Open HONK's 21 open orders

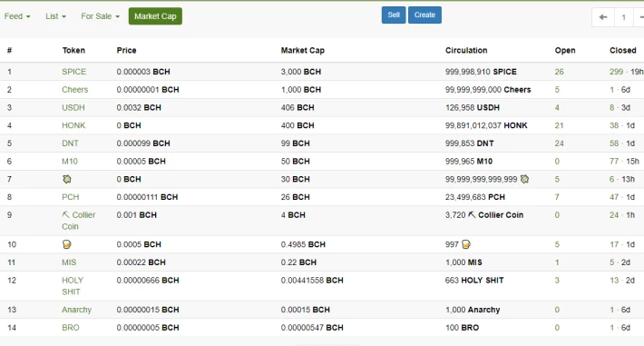coord(559,125)
